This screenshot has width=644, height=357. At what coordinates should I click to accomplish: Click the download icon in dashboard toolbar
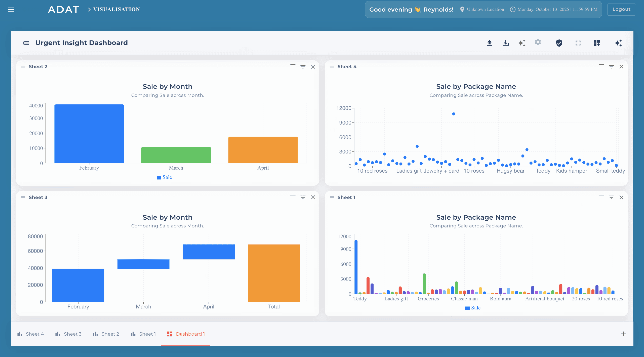coord(506,43)
